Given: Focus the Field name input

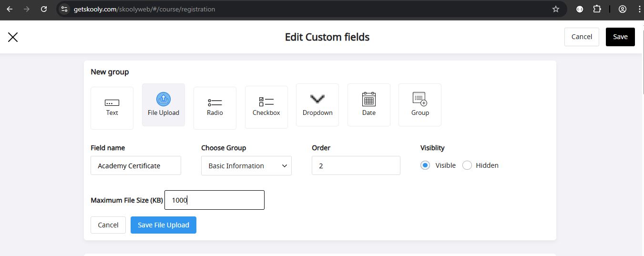Looking at the screenshot, I should pyautogui.click(x=136, y=165).
